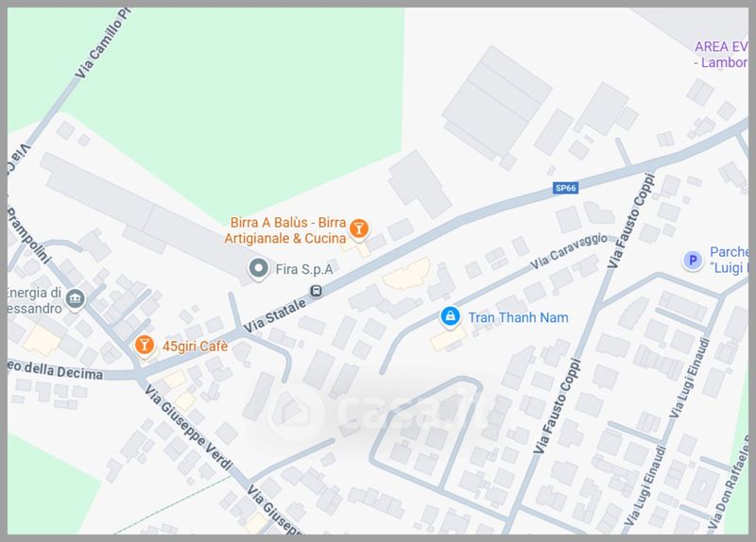Select the Via Statale road label
The height and width of the screenshot is (542, 756).
tap(275, 316)
